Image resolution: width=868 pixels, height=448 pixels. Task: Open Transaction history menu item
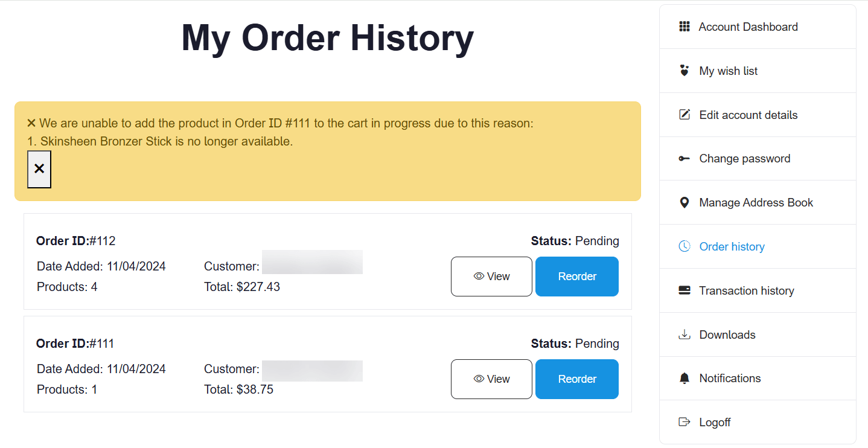pyautogui.click(x=746, y=291)
